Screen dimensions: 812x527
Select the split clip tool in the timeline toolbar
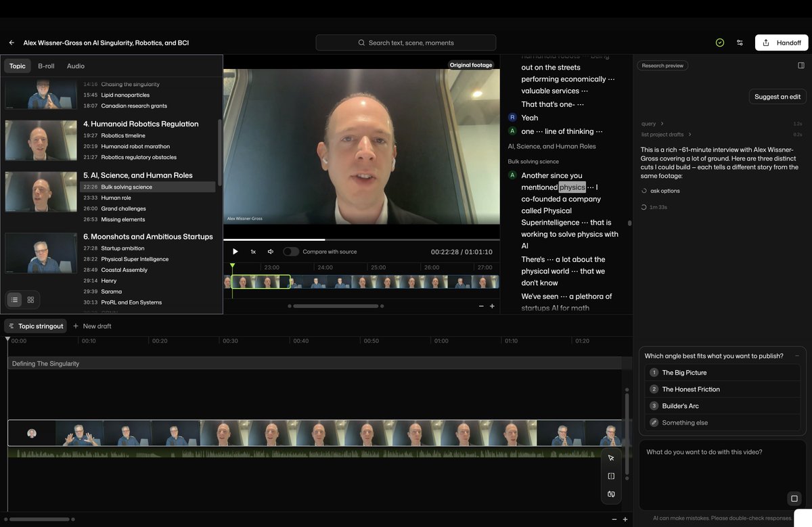(x=611, y=476)
